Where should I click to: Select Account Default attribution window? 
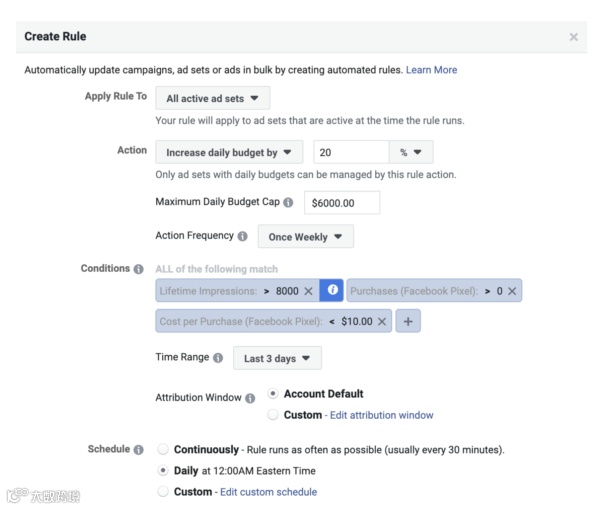(273, 394)
